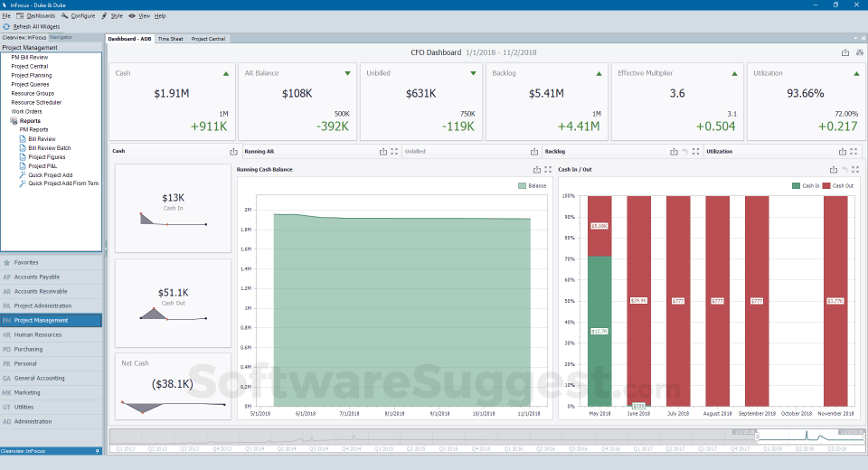Image resolution: width=868 pixels, height=470 pixels.
Task: Open dashboard filter settings icon in header
Action: (x=857, y=52)
